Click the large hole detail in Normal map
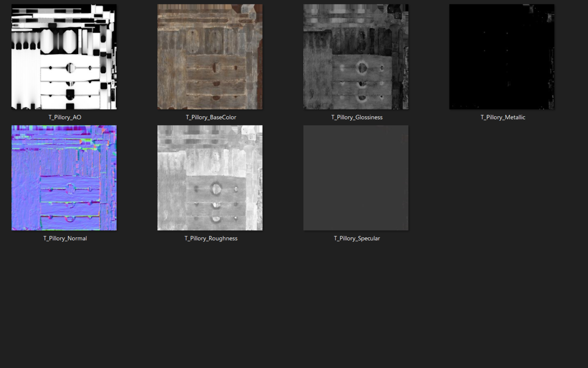The width and height of the screenshot is (588, 368). 70,189
